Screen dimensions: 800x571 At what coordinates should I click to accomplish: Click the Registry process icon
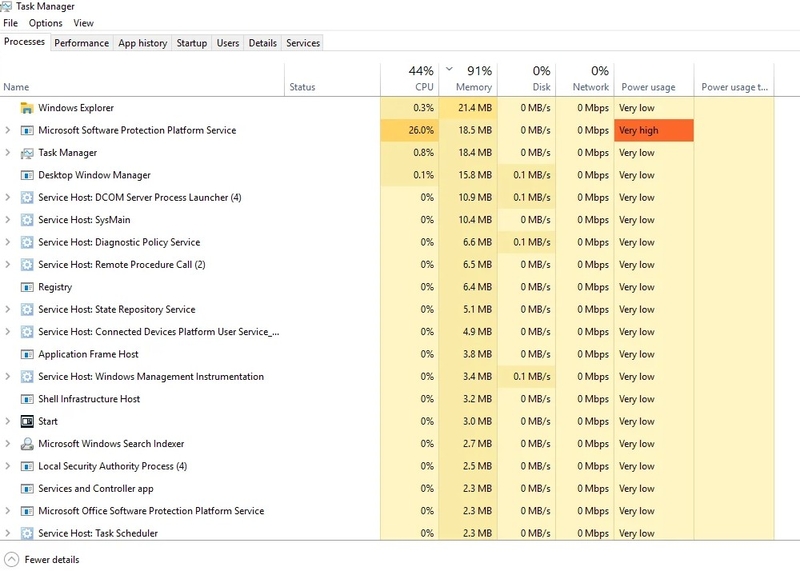27,287
